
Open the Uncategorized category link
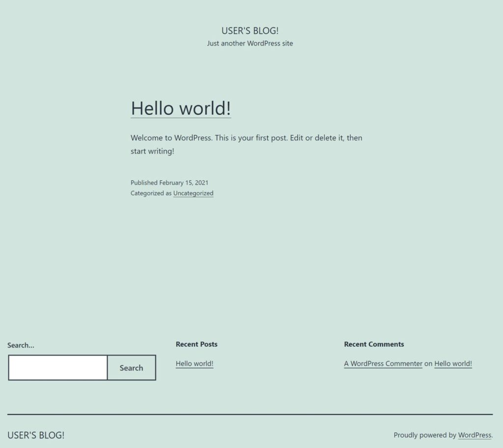click(x=193, y=193)
